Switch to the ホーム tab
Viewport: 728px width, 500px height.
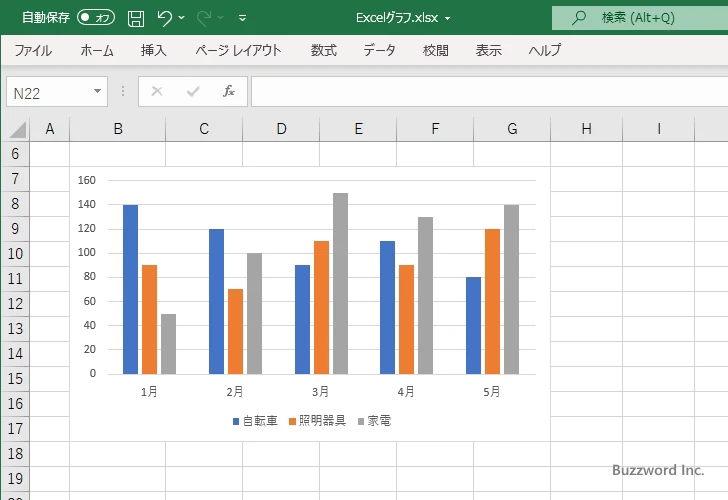[97, 50]
